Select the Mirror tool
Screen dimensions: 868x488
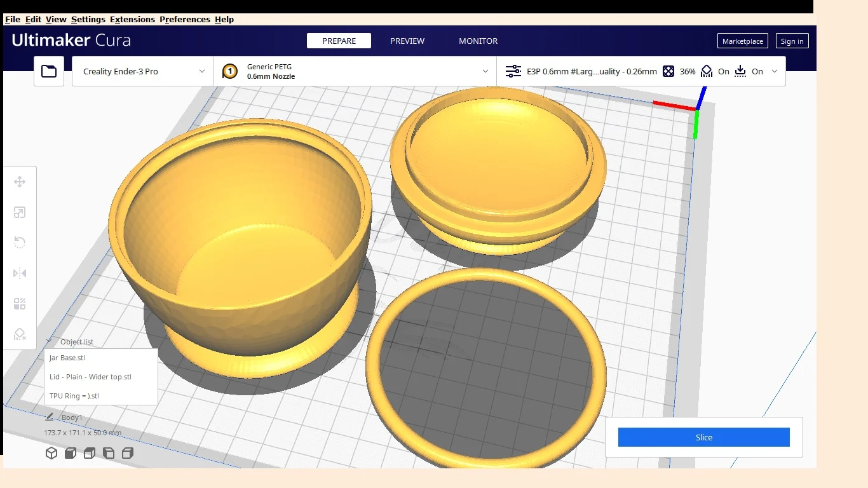click(x=20, y=273)
